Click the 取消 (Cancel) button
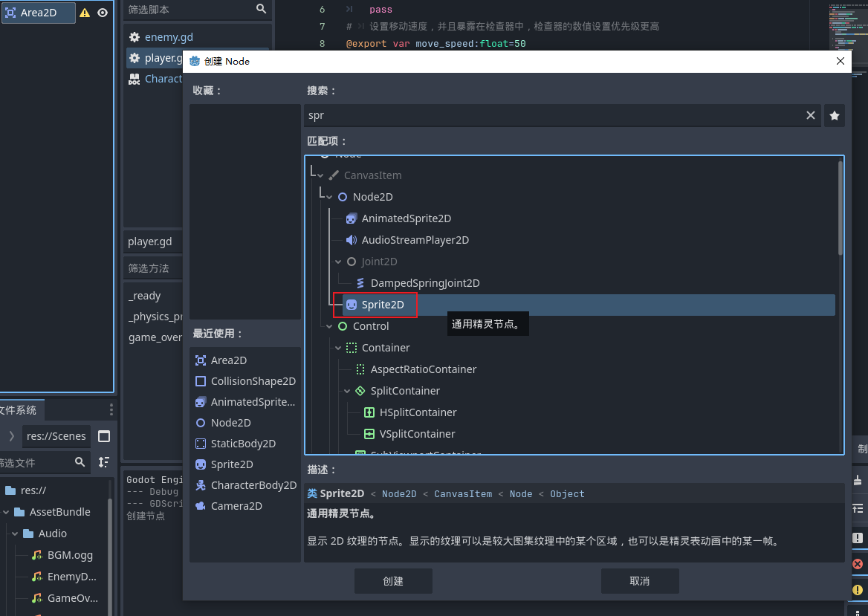The height and width of the screenshot is (616, 868). coord(640,581)
